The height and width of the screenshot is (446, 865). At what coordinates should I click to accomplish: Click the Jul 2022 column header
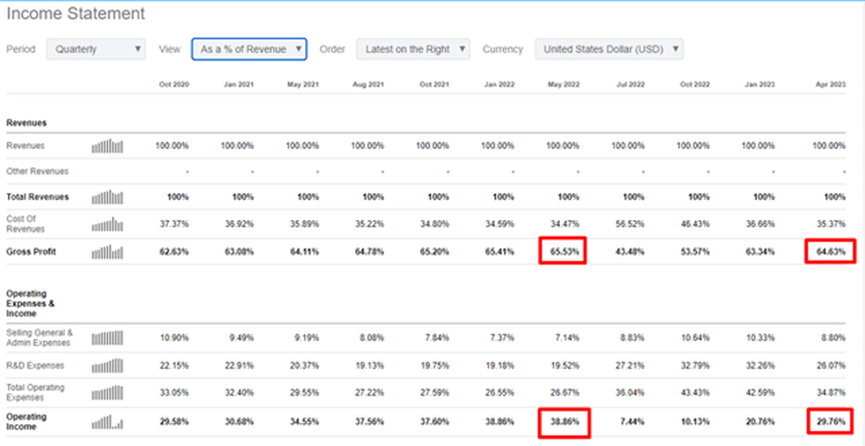631,84
